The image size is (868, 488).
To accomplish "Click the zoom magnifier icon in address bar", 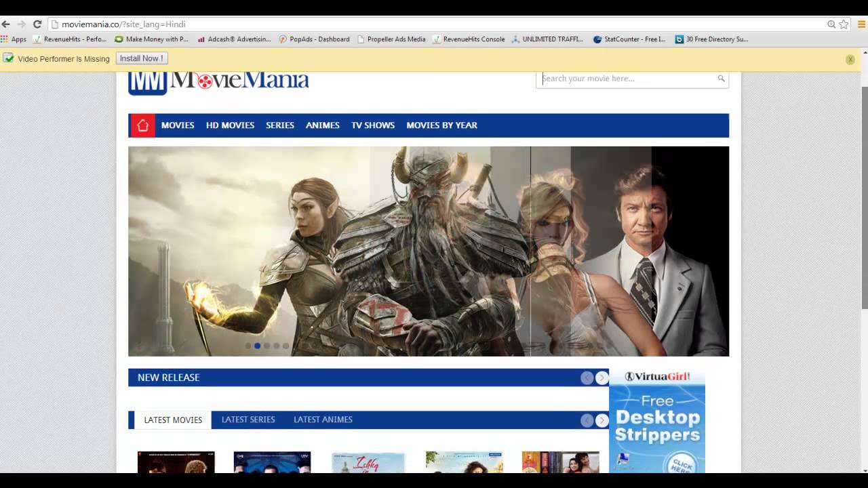I will [831, 24].
